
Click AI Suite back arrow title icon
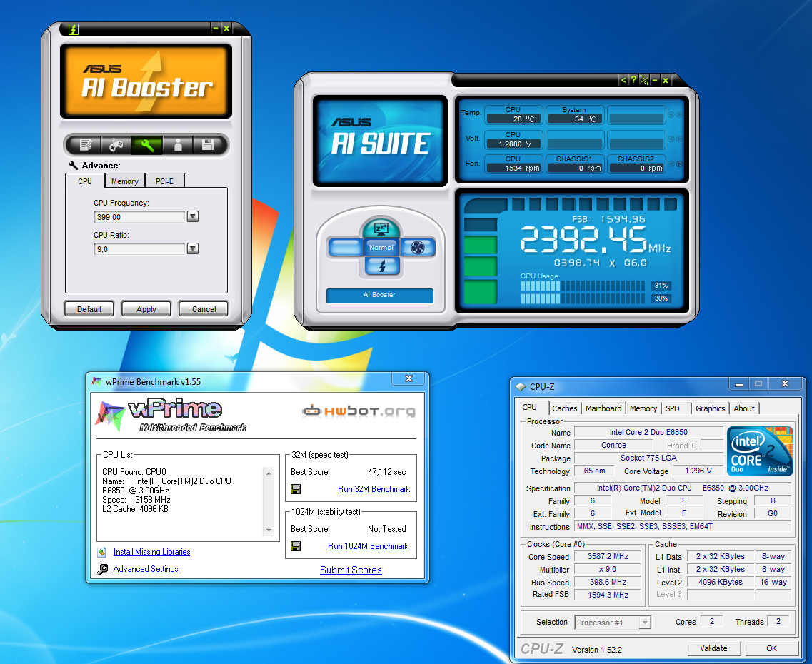click(x=623, y=80)
